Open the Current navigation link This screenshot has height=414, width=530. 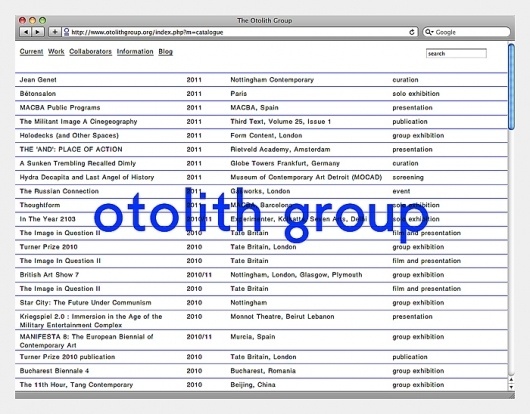pyautogui.click(x=31, y=52)
